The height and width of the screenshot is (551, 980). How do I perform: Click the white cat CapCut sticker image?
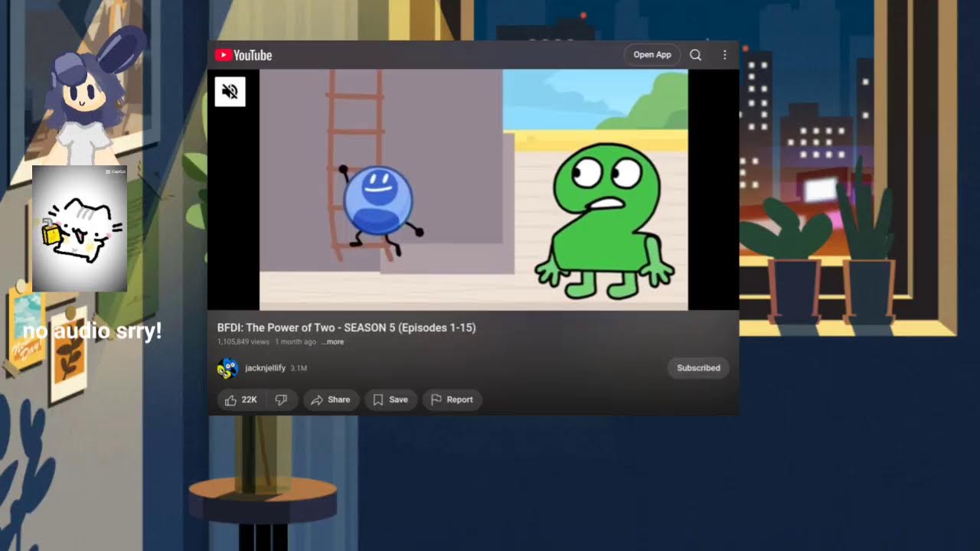pyautogui.click(x=80, y=229)
